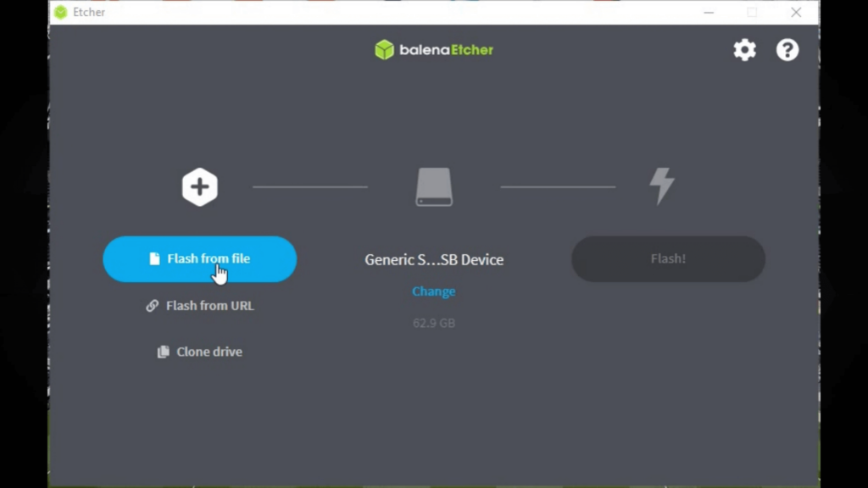The width and height of the screenshot is (868, 488).
Task: Open the help question mark icon
Action: (x=787, y=50)
